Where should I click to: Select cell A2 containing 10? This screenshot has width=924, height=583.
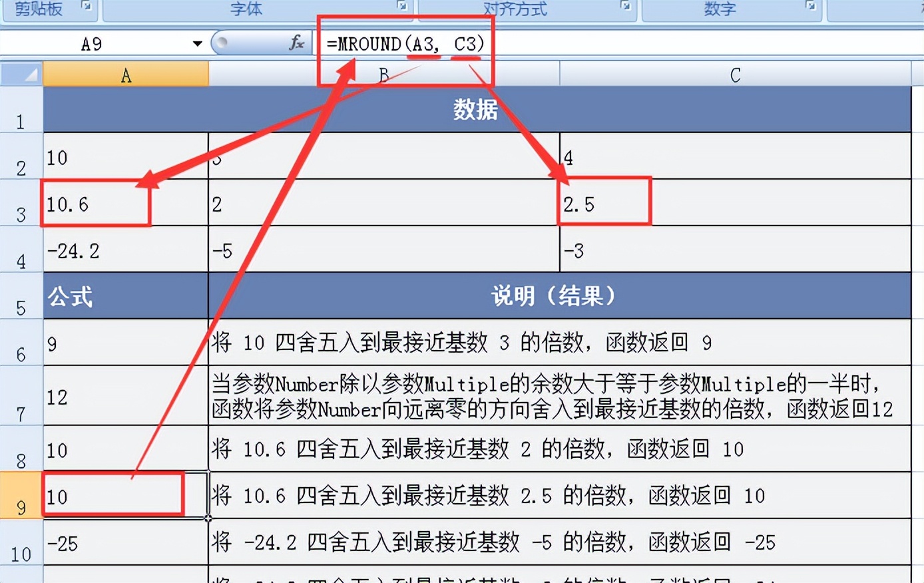[126, 156]
